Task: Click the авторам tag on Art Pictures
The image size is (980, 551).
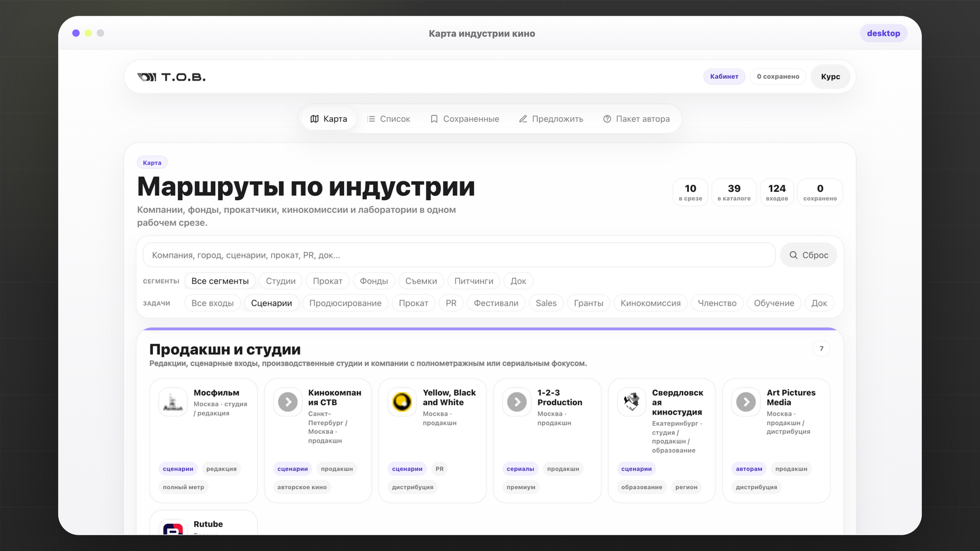Action: 749,469
